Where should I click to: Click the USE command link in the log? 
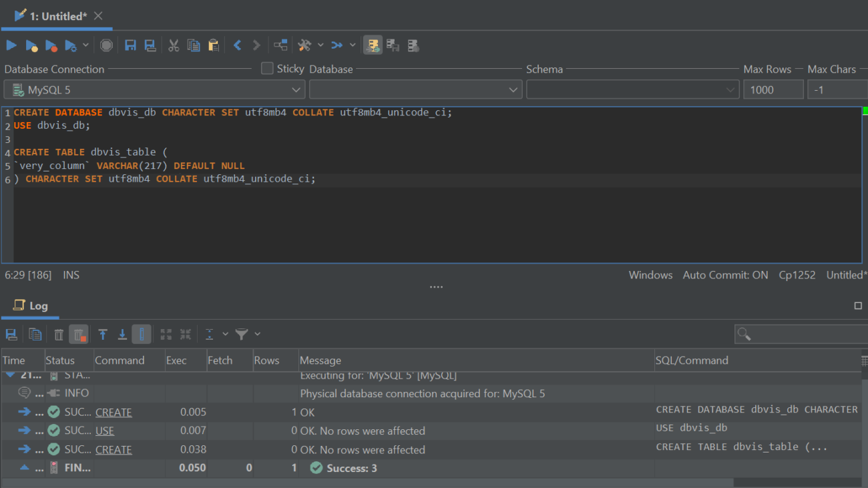tap(103, 431)
